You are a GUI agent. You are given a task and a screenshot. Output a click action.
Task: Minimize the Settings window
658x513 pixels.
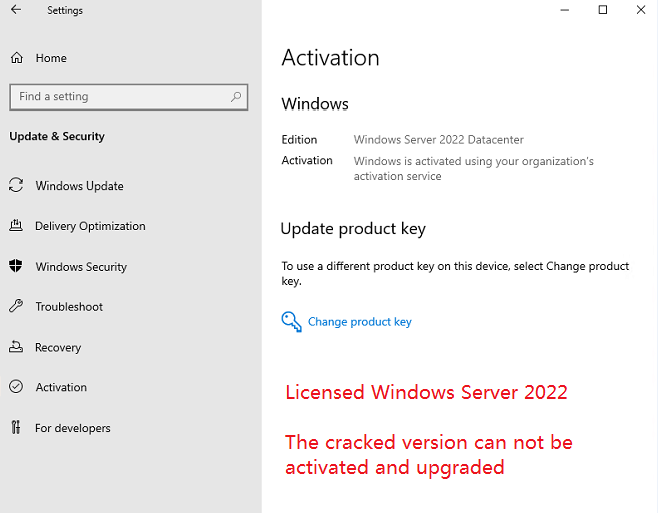click(565, 10)
